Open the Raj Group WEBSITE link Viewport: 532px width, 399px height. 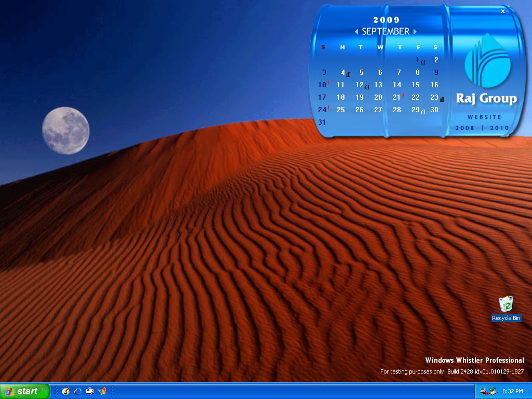click(x=484, y=117)
